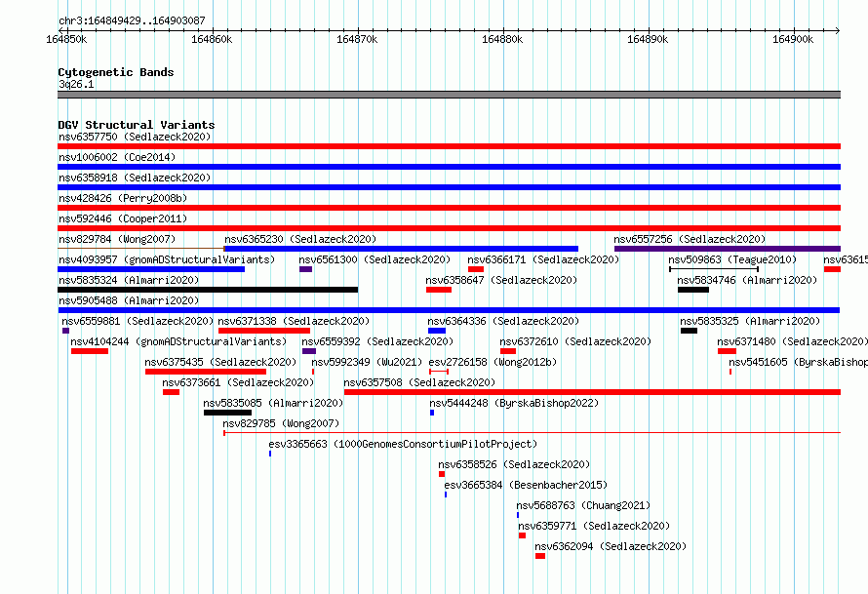868x594 pixels.
Task: Click the nsv5992349 (Wu2021) label
Action: pos(367,362)
